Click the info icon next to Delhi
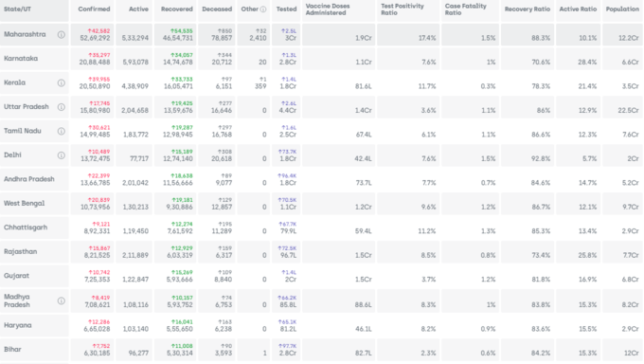 [62, 155]
